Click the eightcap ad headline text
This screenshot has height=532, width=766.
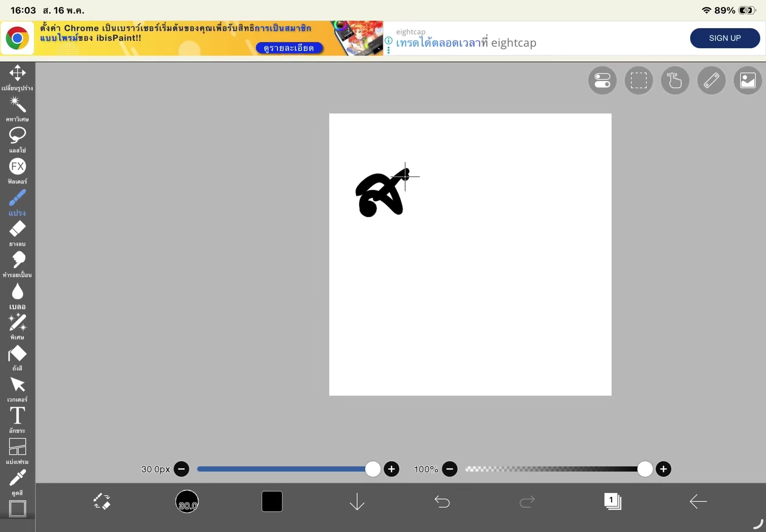pyautogui.click(x=466, y=43)
